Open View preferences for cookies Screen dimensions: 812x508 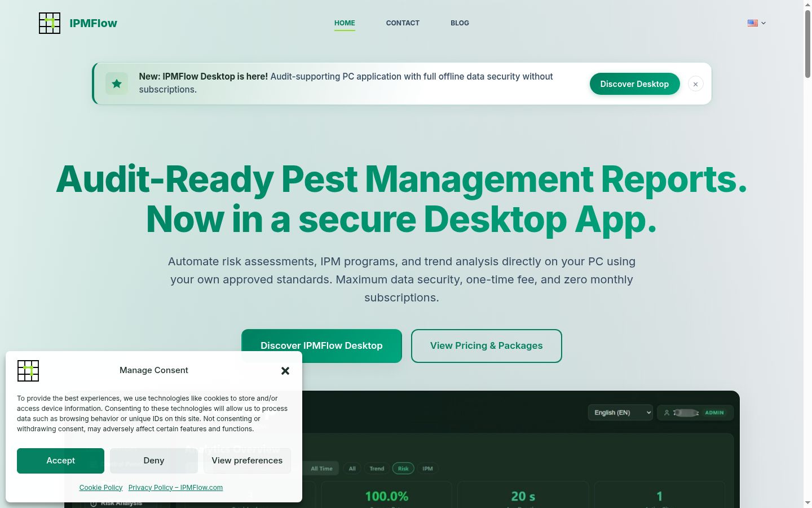(247, 461)
